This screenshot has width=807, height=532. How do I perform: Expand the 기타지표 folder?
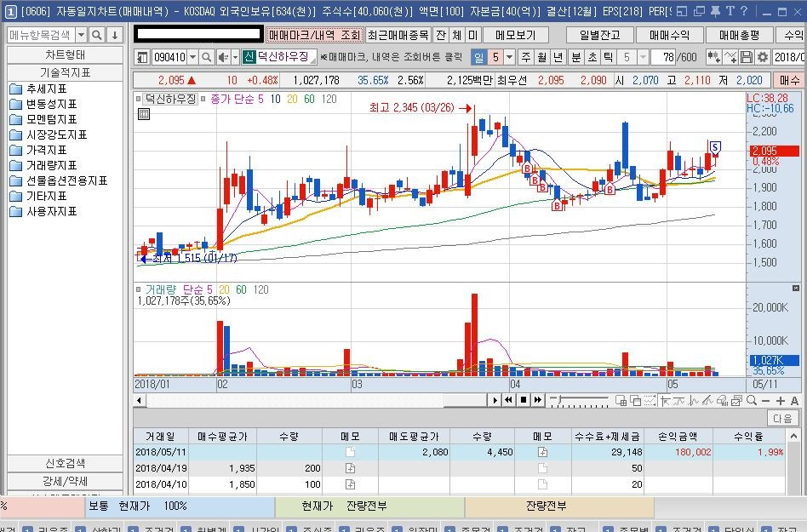[x=39, y=196]
